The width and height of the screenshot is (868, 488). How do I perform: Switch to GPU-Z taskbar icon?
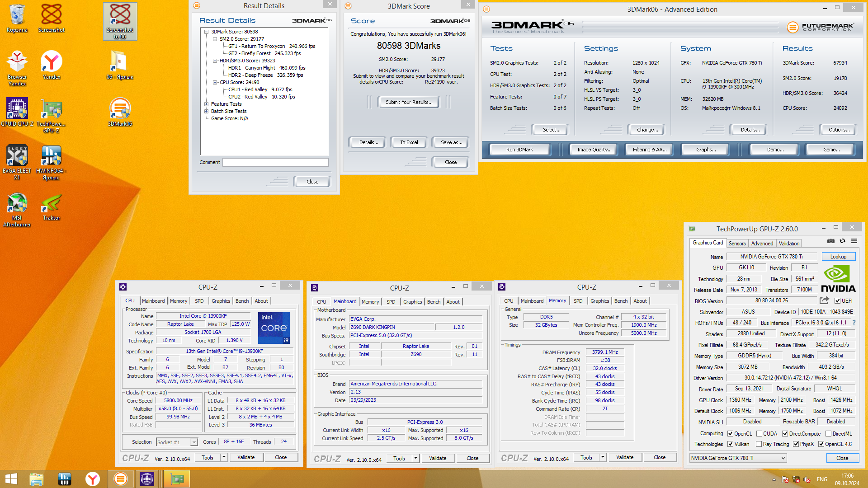(x=176, y=479)
